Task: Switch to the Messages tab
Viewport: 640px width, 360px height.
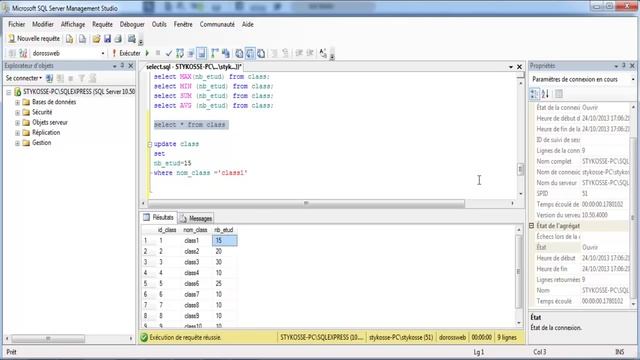Action: 196,218
